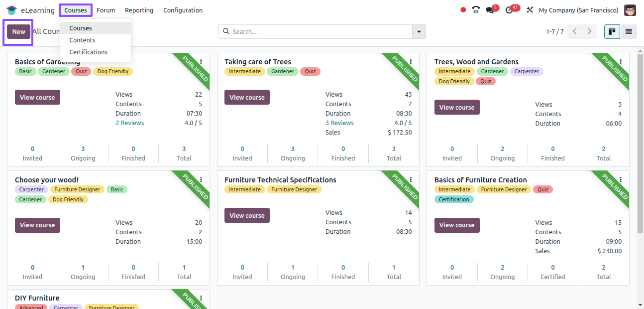The height and width of the screenshot is (309, 644).
Task: View course for Taking care of Trees
Action: pos(247,97)
